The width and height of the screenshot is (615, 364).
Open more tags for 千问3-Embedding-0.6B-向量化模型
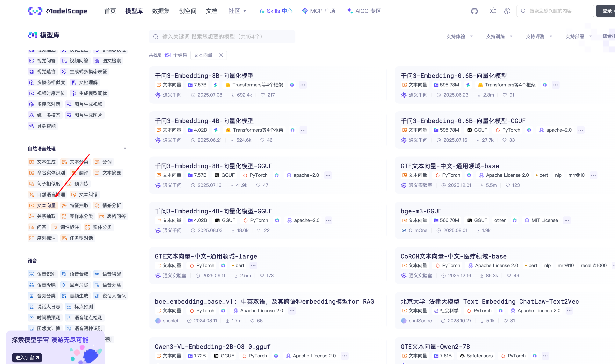click(x=555, y=85)
